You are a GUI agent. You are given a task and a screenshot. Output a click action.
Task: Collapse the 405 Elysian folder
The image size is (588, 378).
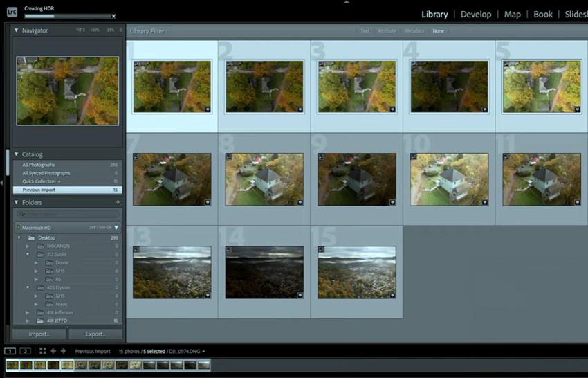[x=28, y=287]
